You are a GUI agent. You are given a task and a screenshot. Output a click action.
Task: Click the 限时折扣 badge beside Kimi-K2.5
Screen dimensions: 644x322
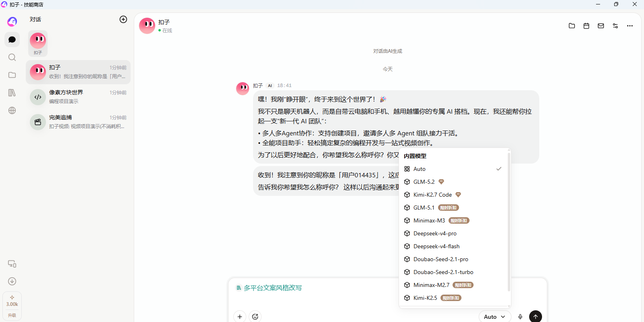point(451,298)
